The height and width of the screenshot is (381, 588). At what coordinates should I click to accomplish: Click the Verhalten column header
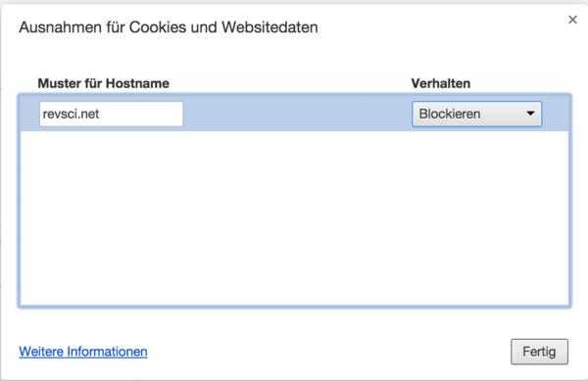[x=441, y=83]
